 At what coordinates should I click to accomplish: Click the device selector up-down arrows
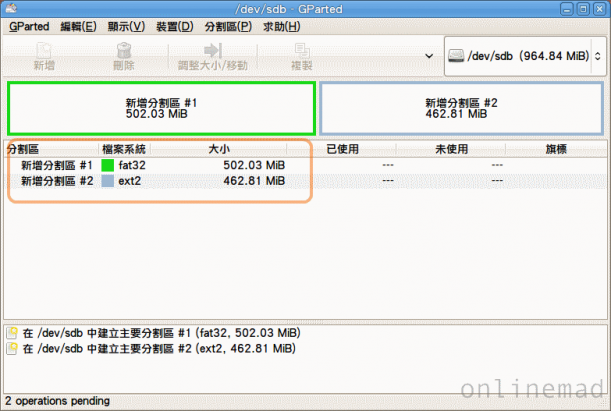coord(597,56)
